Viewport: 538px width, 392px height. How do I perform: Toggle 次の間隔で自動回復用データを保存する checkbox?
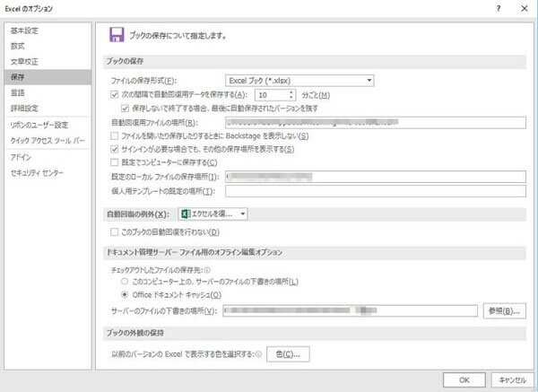click(115, 94)
